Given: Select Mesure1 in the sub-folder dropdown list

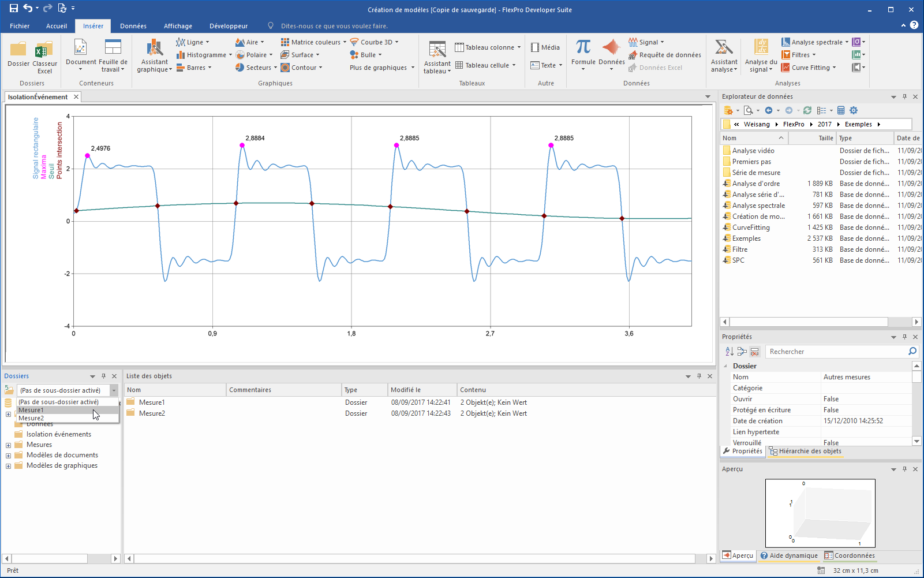Looking at the screenshot, I should [x=68, y=410].
